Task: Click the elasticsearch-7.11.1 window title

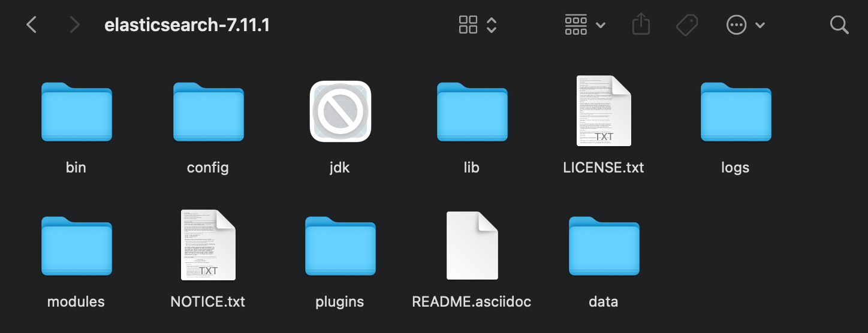Action: pos(187,25)
